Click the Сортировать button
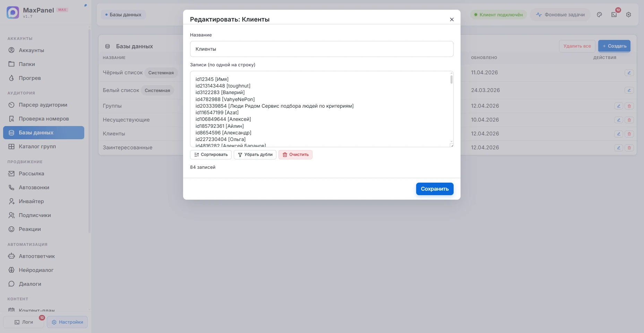The image size is (644, 333). click(211, 155)
